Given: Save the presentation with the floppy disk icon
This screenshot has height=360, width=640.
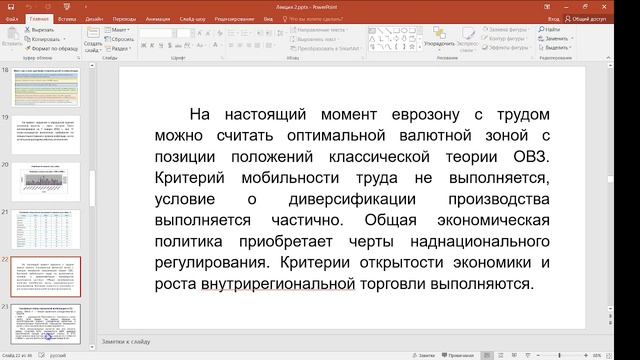Looking at the screenshot, I should coord(11,7).
